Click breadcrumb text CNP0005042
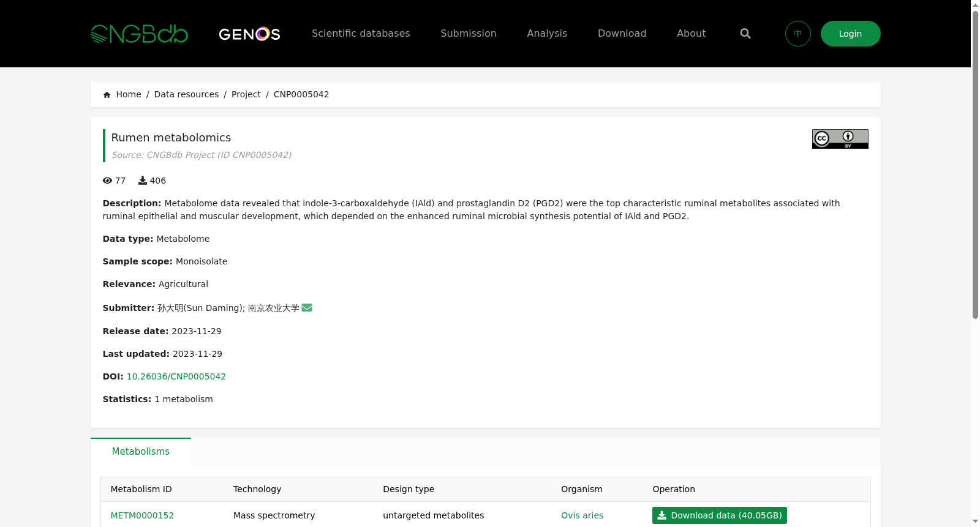Viewport: 980px width, 527px height. 301,94
